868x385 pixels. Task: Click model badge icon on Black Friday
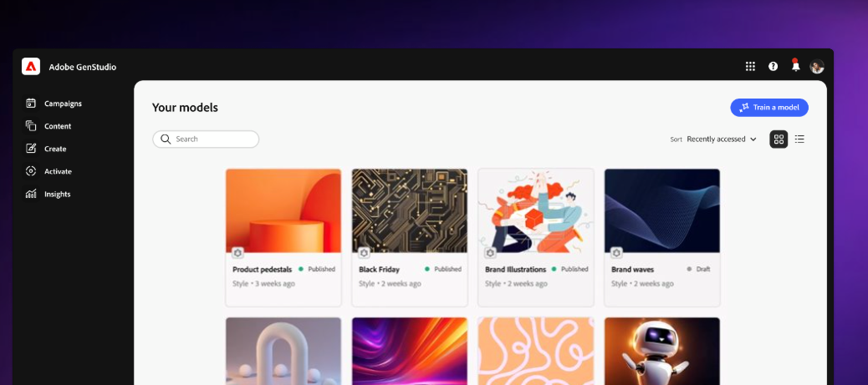[x=364, y=253]
